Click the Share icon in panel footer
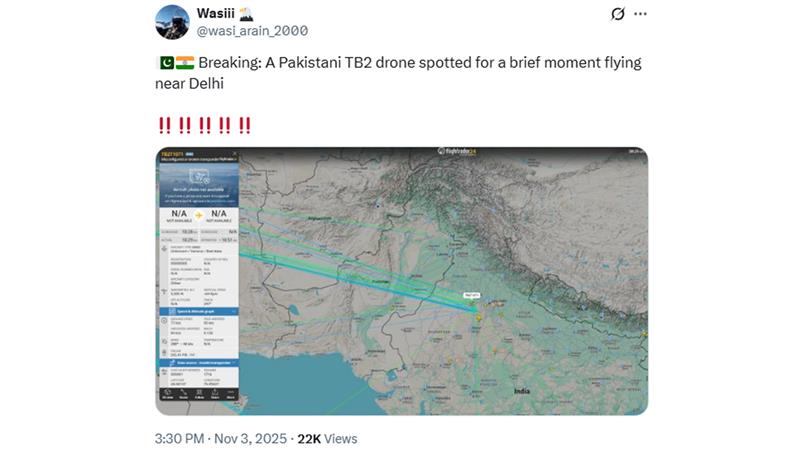The image size is (800, 450). click(215, 392)
